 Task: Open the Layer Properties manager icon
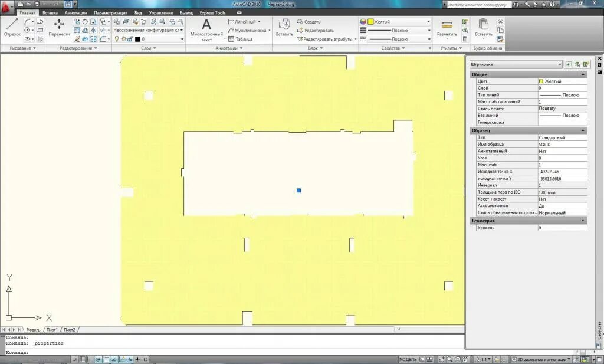click(x=117, y=22)
